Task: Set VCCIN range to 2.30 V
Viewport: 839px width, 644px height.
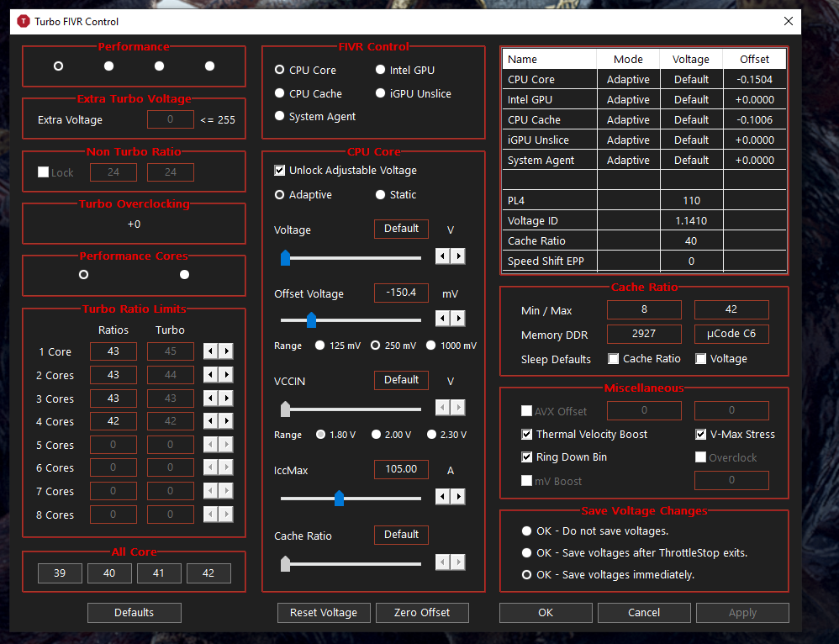Action: click(x=446, y=435)
